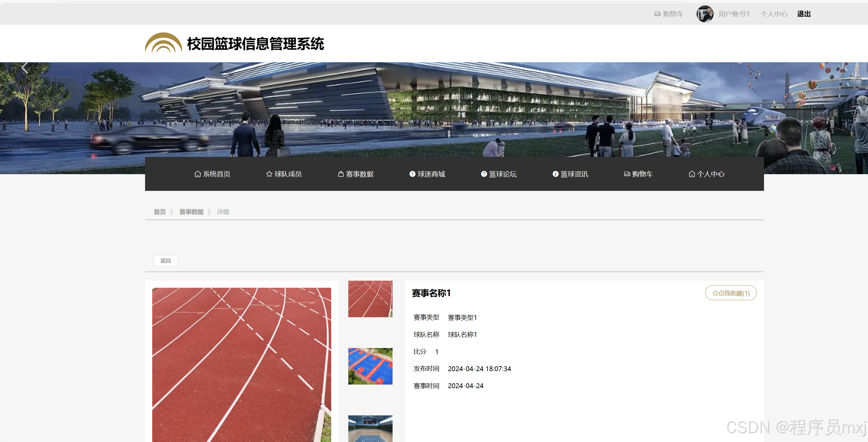Image resolution: width=868 pixels, height=442 pixels.
Task: Select the blue basketball court thumbnail
Action: [370, 366]
